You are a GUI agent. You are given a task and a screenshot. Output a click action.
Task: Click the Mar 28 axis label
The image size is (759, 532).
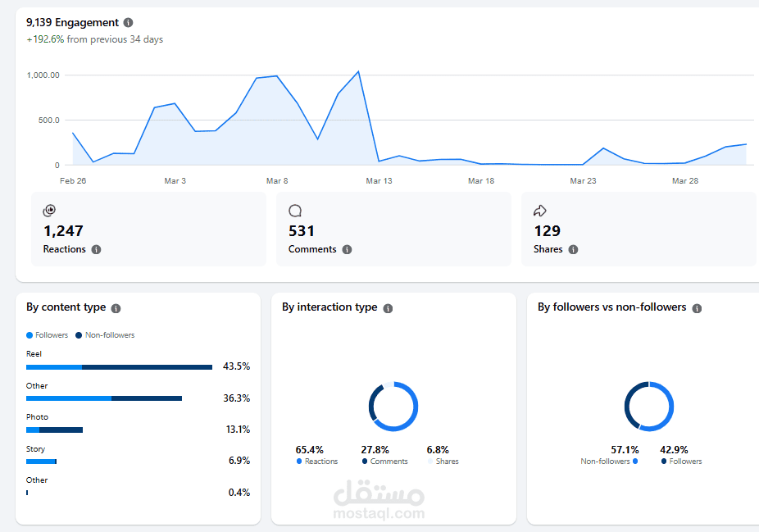coord(685,181)
